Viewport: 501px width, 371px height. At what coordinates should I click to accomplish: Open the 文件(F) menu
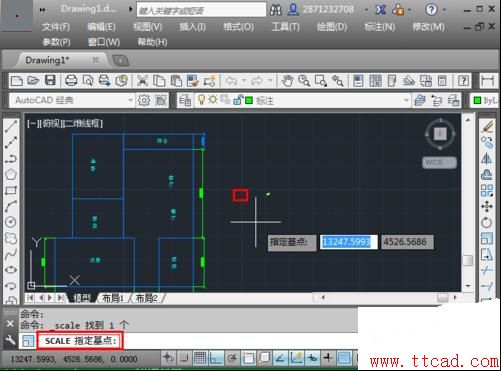[x=56, y=27]
